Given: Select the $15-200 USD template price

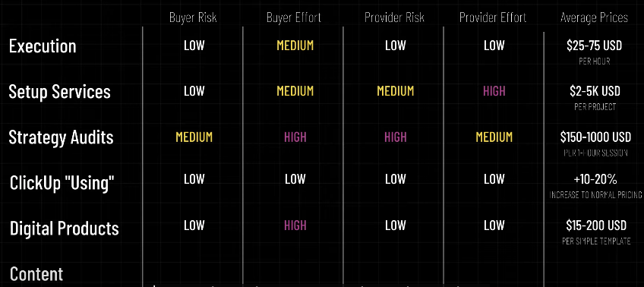Looking at the screenshot, I should click(596, 232).
